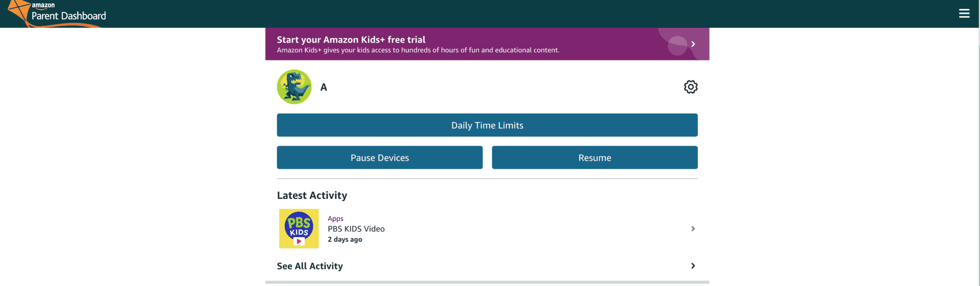Pause the child's devices
Viewport: 980px width, 286px height.
(379, 157)
